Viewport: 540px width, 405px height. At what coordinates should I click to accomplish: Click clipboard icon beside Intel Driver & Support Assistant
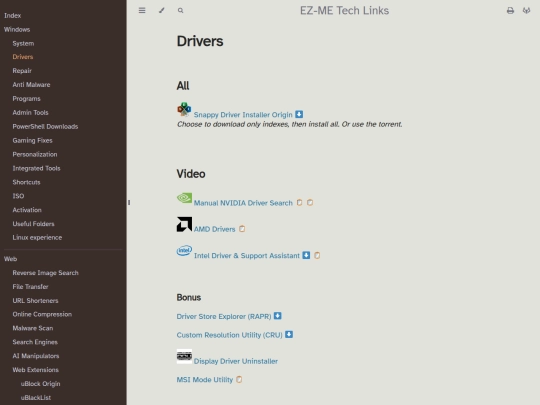point(317,255)
